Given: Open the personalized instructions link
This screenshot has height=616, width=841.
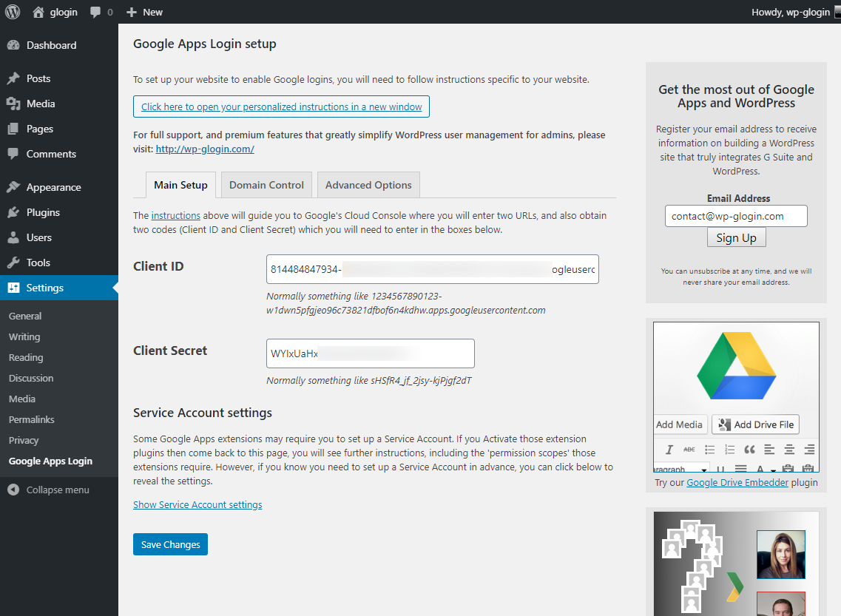Looking at the screenshot, I should tap(281, 106).
